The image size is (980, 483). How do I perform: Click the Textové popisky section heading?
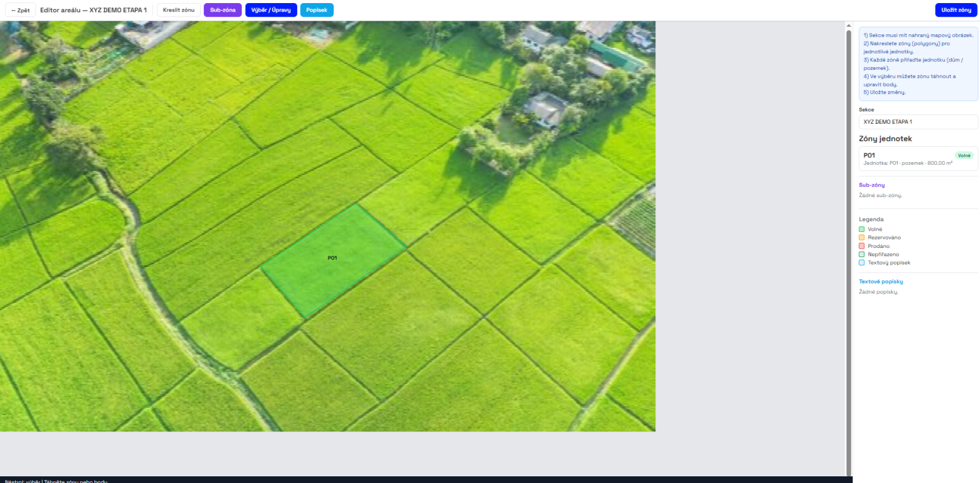(x=881, y=282)
